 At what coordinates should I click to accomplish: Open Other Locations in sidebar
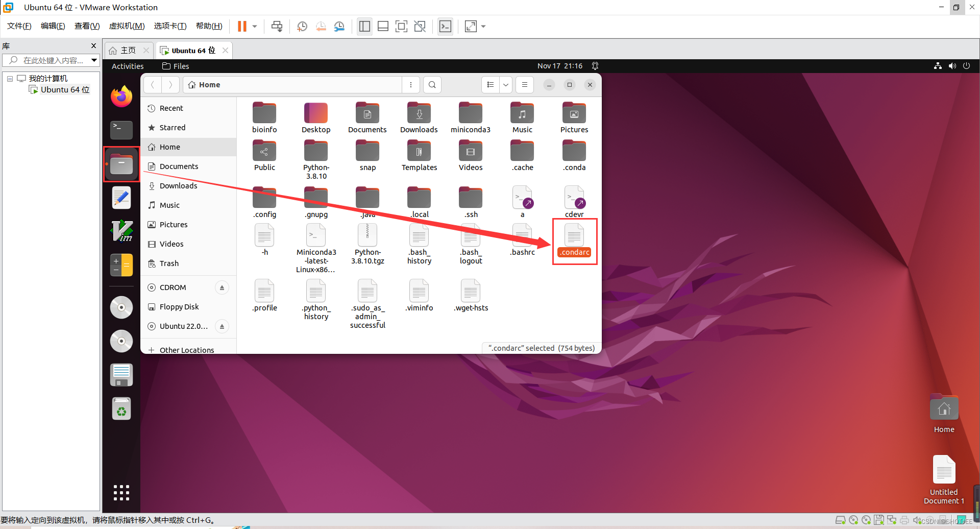pos(189,350)
